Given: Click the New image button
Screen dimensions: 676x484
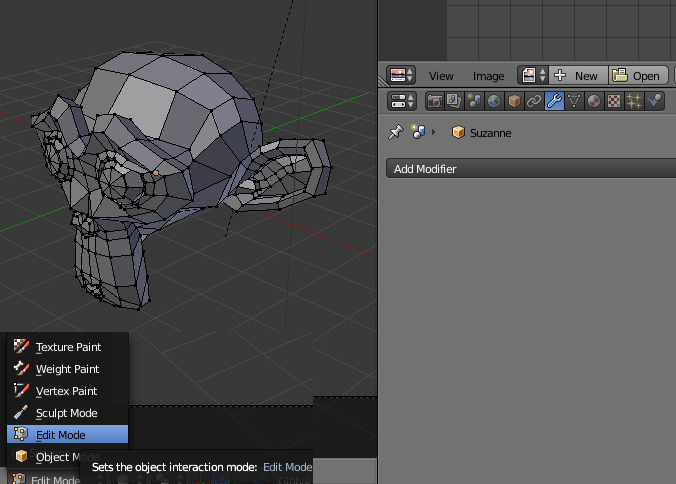Looking at the screenshot, I should click(x=578, y=75).
